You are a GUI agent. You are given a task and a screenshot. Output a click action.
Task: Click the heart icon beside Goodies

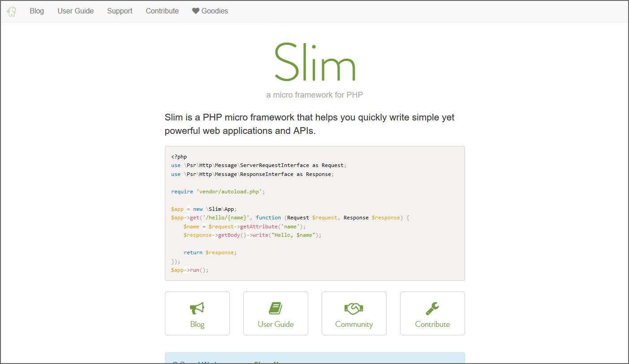(x=196, y=11)
